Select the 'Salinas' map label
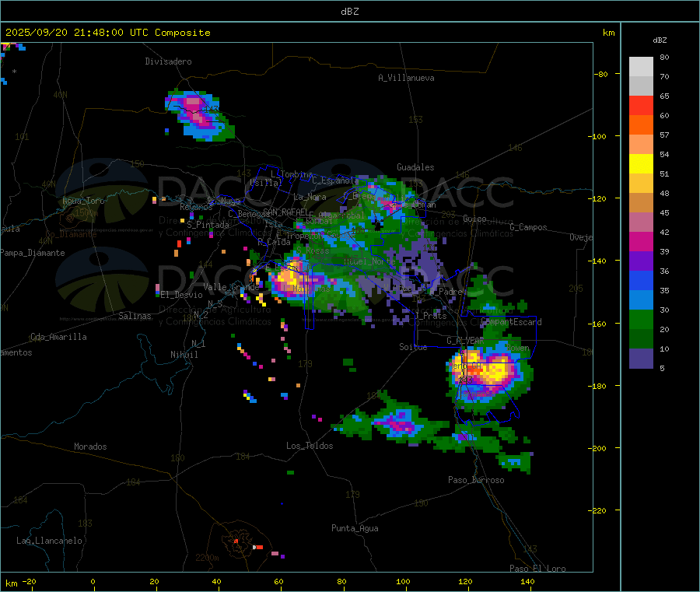The image size is (700, 592). click(x=135, y=316)
